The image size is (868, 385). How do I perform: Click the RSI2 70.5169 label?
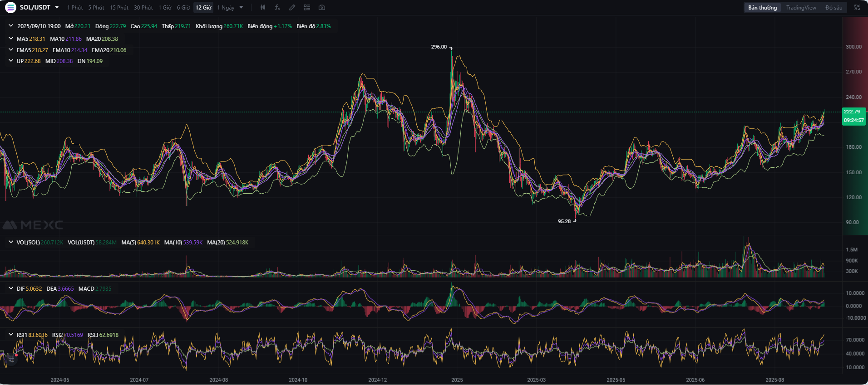pos(68,335)
